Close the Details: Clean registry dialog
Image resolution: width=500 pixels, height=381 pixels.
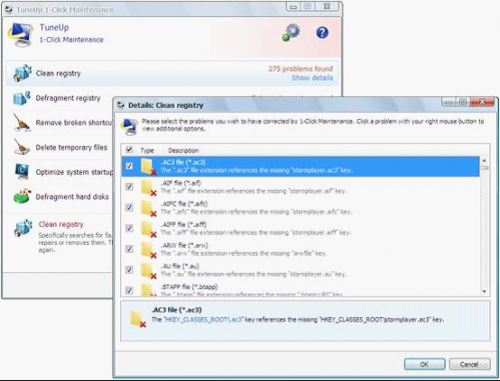482,102
